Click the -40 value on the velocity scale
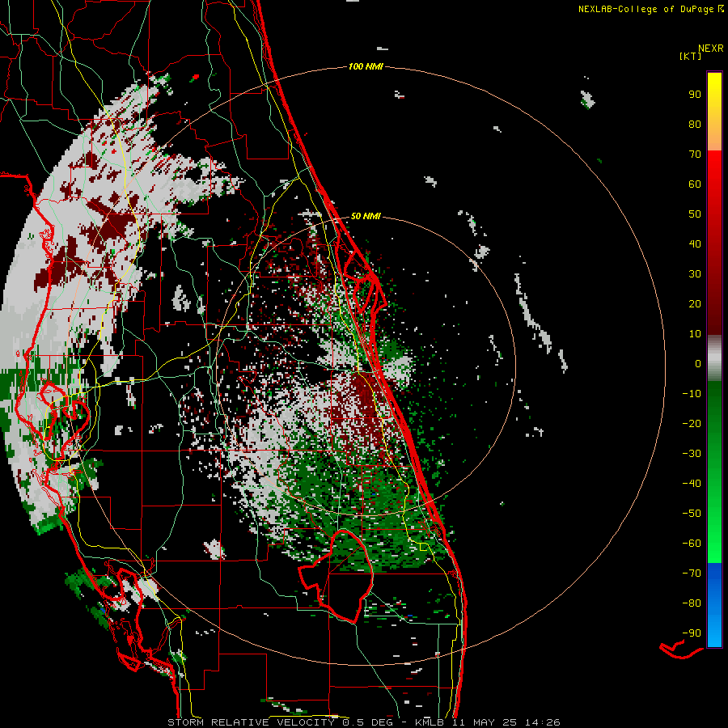The height and width of the screenshot is (728, 728). 692,484
